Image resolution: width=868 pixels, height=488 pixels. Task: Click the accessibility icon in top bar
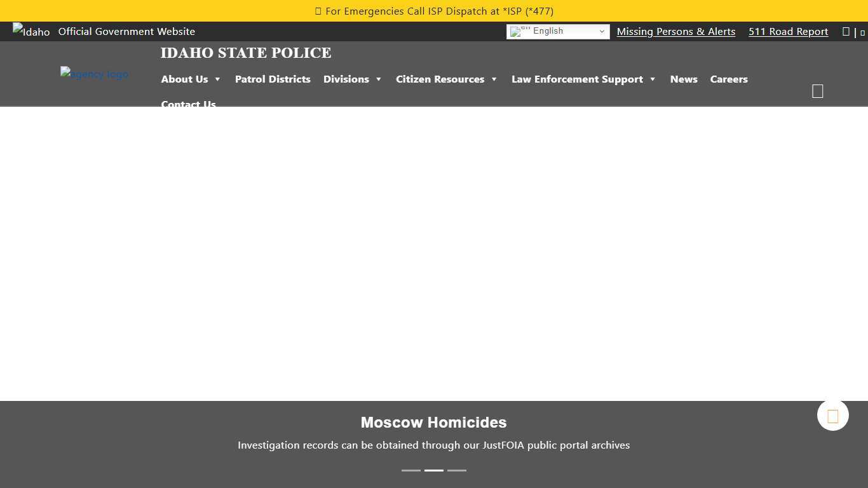pyautogui.click(x=846, y=31)
